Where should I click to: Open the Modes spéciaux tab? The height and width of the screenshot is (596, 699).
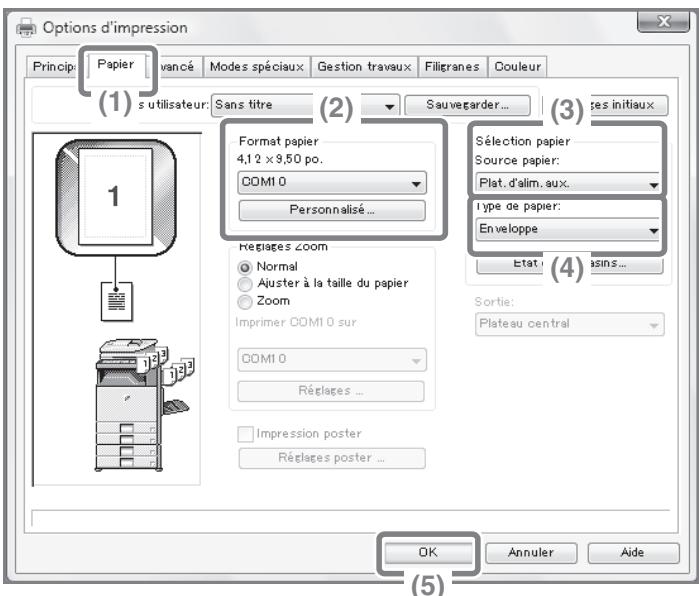point(257,67)
